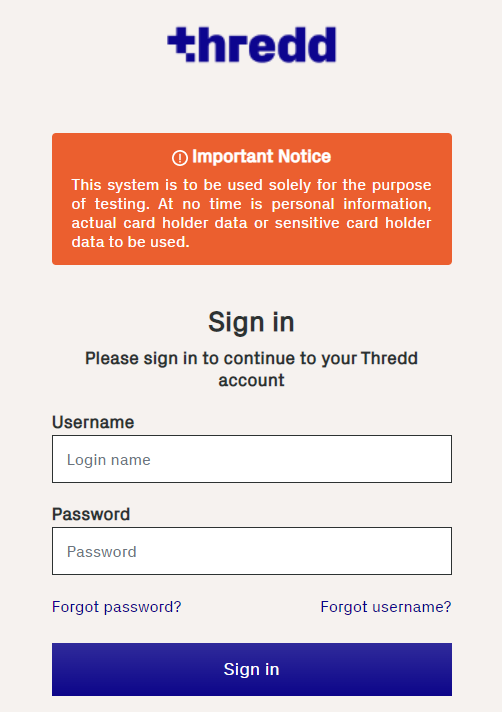Click the Important Notice title text
The height and width of the screenshot is (712, 502).
[261, 157]
